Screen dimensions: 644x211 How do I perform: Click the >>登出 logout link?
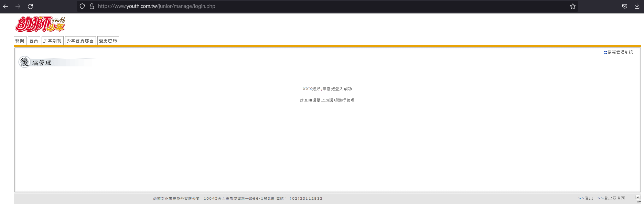[586, 199]
